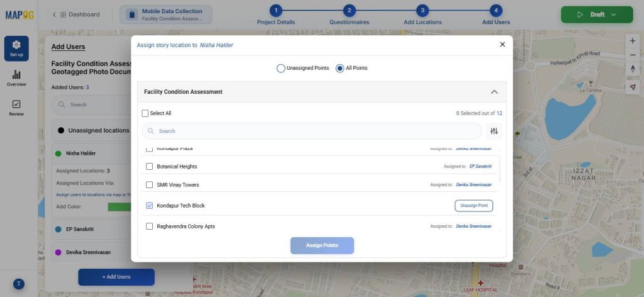Select the Unassigned Points radio button
This screenshot has height=297, width=644.
(x=281, y=68)
